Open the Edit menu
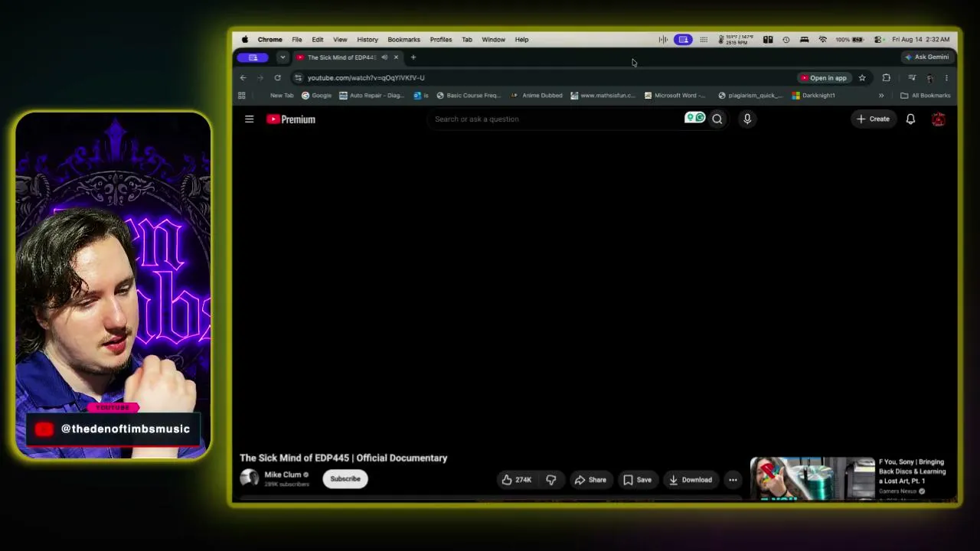Screen dimensions: 980x551 pos(317,40)
